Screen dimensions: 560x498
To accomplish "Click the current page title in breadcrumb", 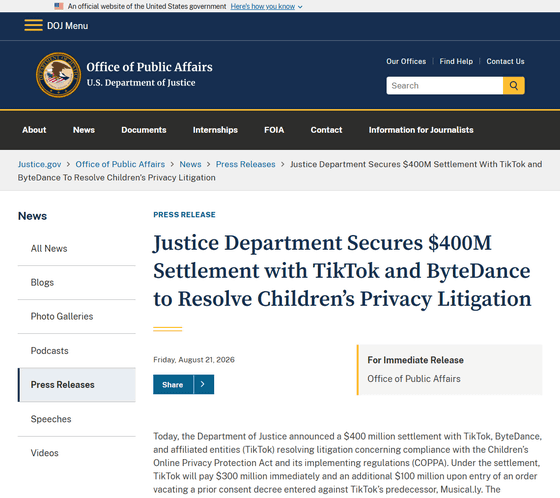I will coord(280,171).
